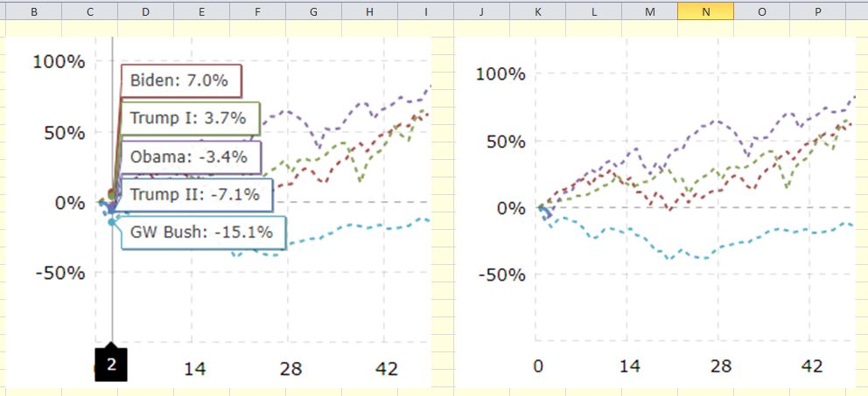The height and width of the screenshot is (396, 868).
Task: Click the 42 x-axis label on left chart
Action: pos(387,368)
